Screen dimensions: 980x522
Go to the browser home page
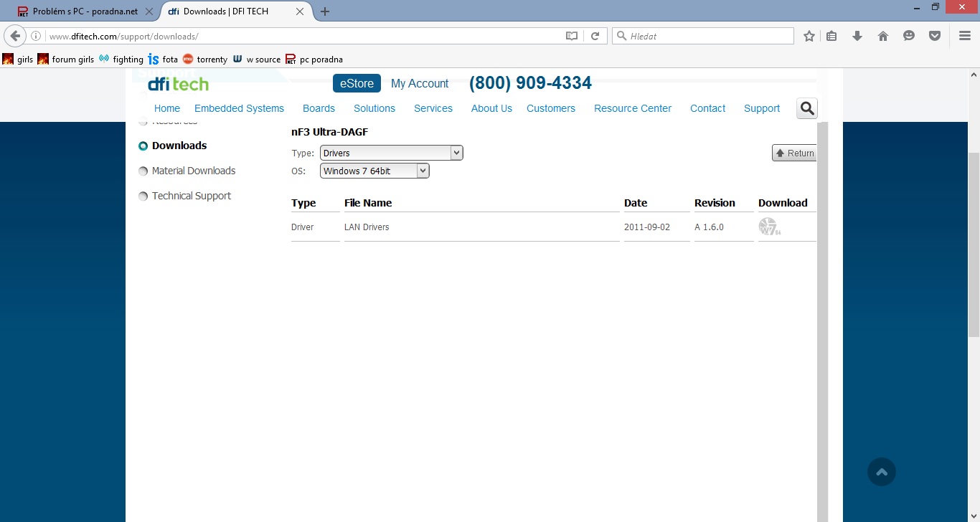pos(883,36)
